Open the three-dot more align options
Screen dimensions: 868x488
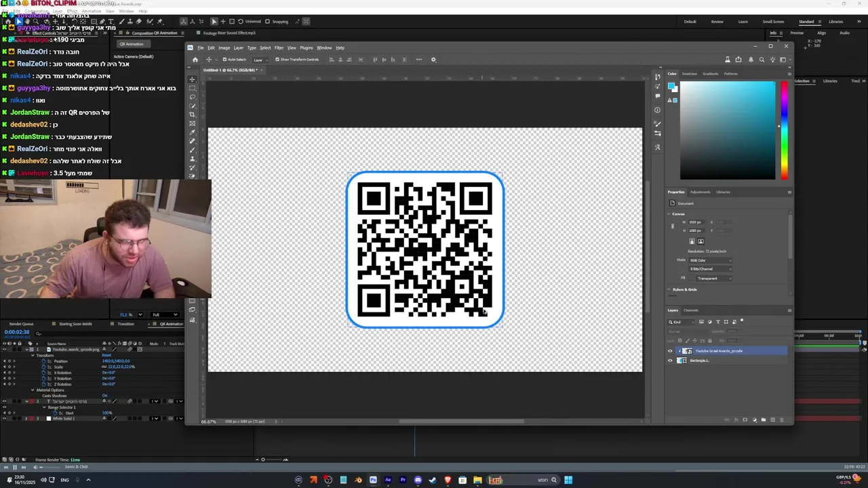coord(418,60)
